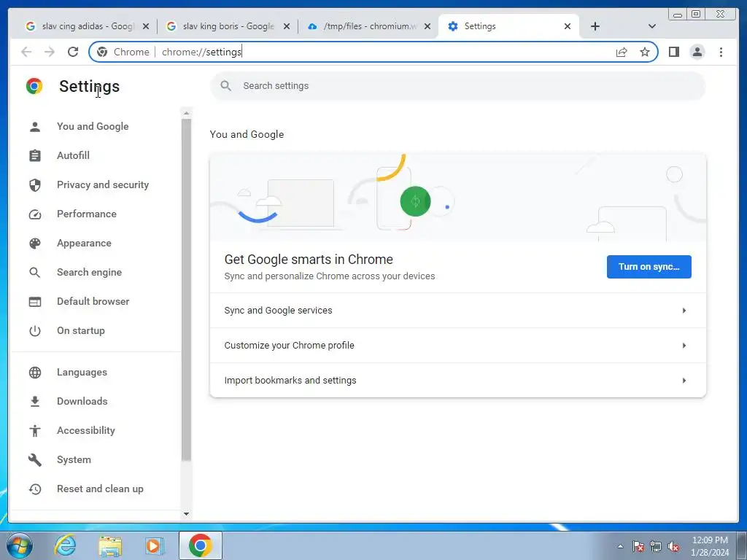Click the Accessibility person icon
747x560 pixels.
(x=35, y=431)
